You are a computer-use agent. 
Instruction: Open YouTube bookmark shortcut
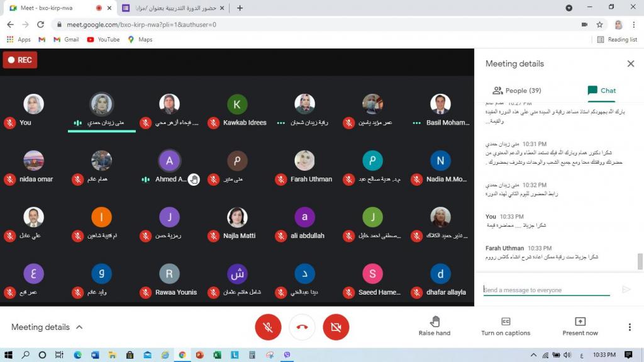pos(103,39)
